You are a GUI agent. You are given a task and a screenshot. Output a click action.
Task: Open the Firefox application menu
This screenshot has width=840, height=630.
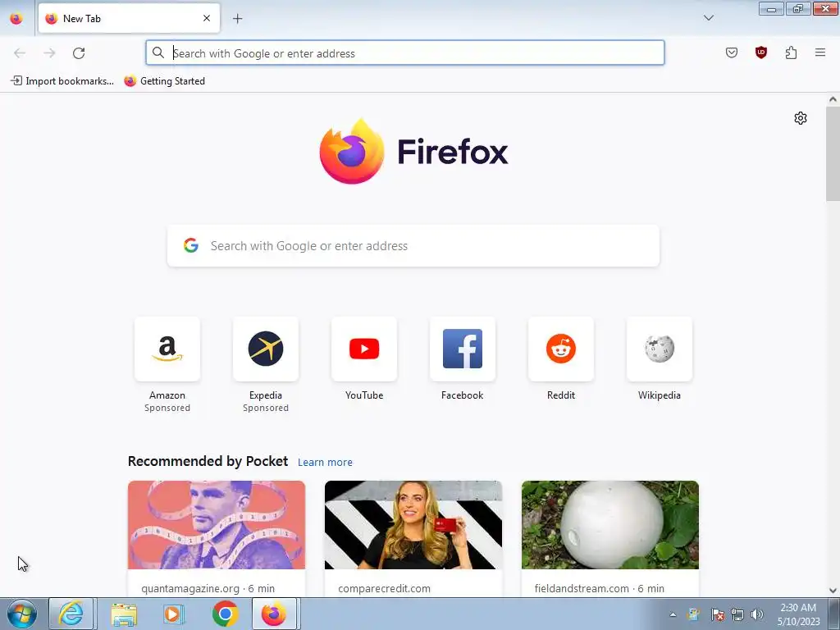[x=820, y=52]
